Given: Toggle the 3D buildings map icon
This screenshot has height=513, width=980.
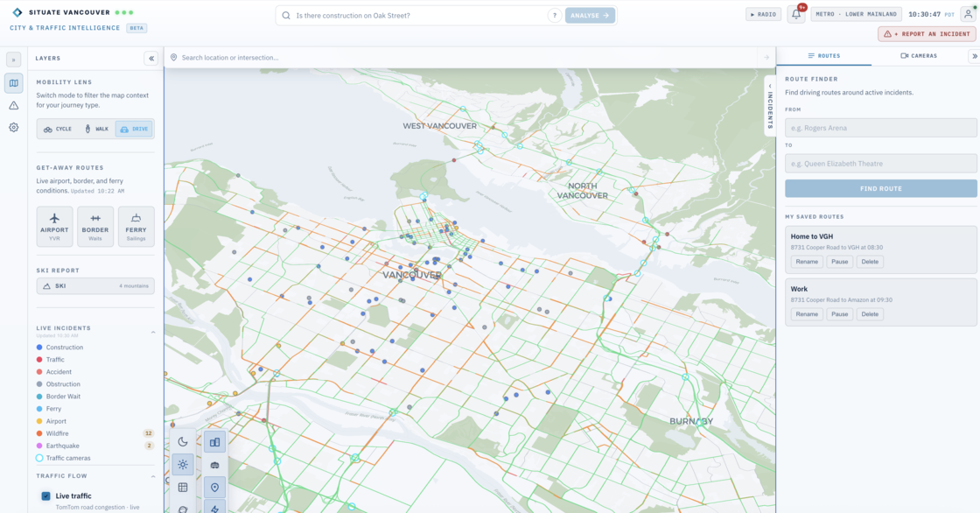Looking at the screenshot, I should coord(215,442).
